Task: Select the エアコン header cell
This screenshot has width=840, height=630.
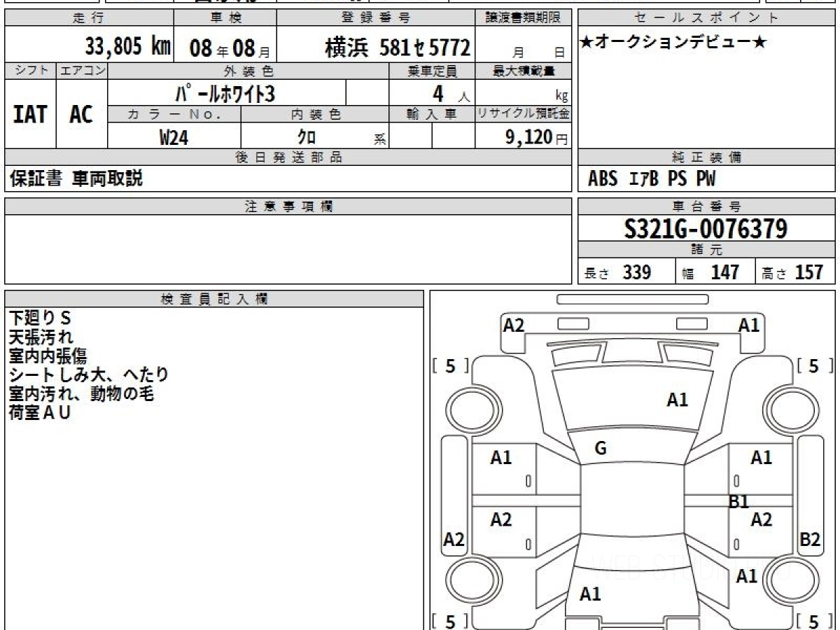Action: click(x=82, y=71)
